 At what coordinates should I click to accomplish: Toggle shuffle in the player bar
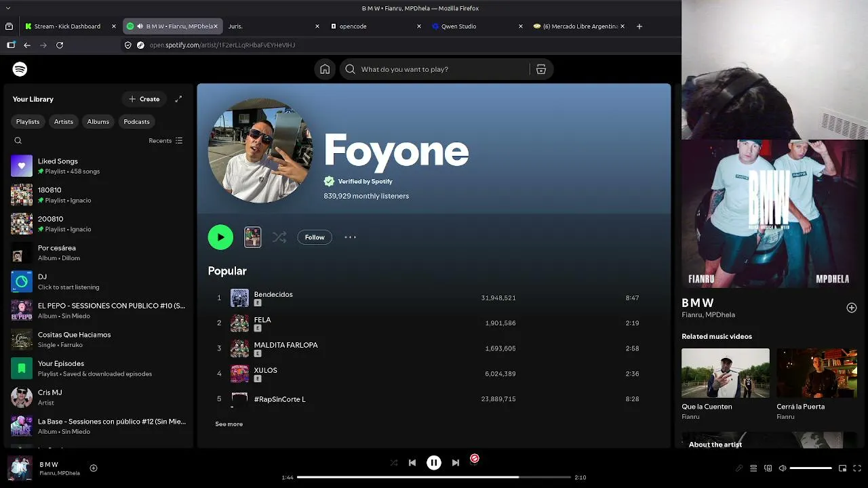394,463
